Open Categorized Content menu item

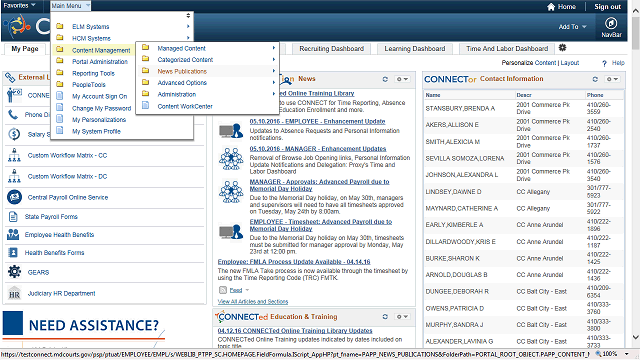[x=185, y=60]
